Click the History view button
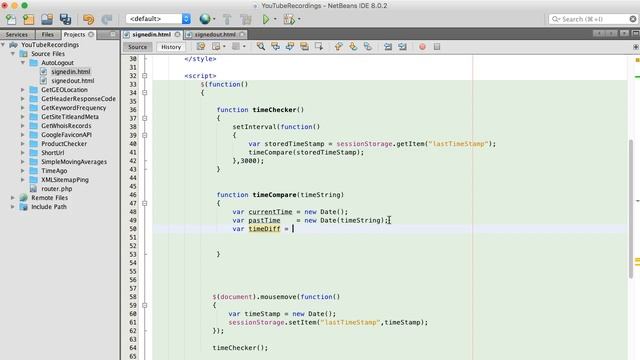Screen dimensions: 640x360 (x=171, y=47)
